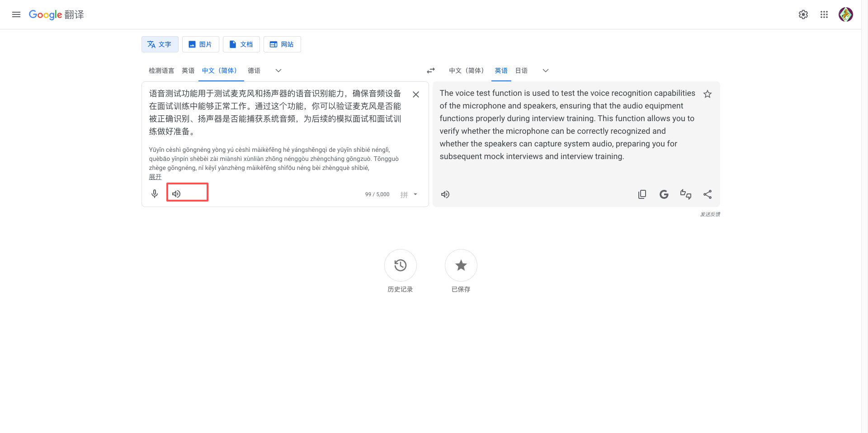Viewport: 868px width, 433px height.
Task: Open translation settings with the gear
Action: tap(803, 14)
